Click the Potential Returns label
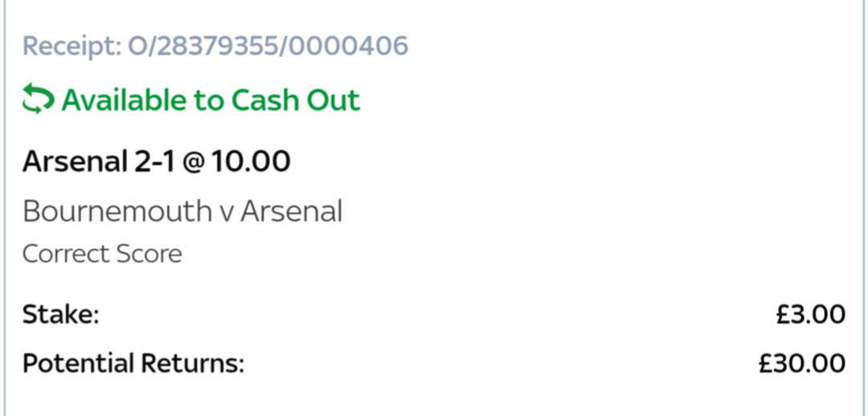This screenshot has width=868, height=416. (x=133, y=364)
